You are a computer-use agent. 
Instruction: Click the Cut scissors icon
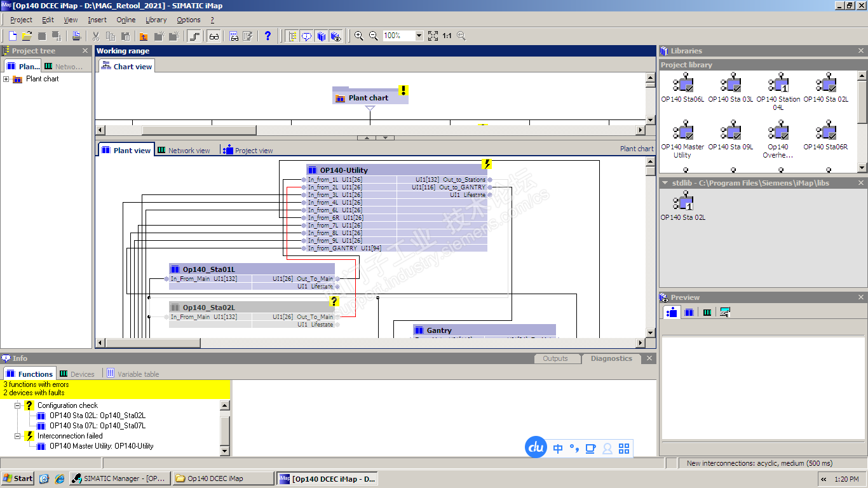tap(96, 36)
